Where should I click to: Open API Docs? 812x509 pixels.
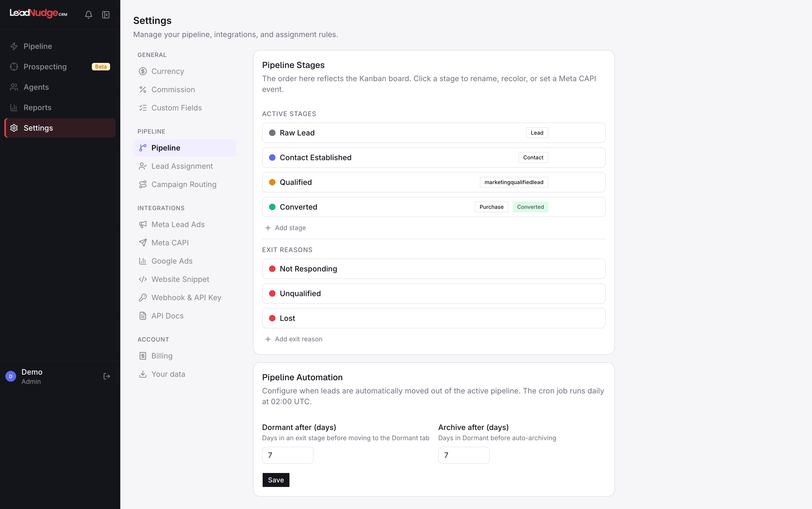(x=185, y=316)
